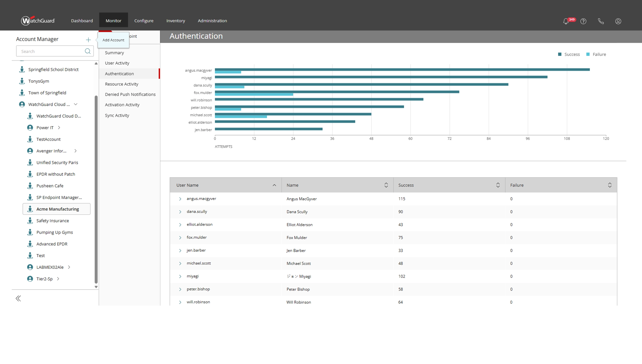
Task: Click the help question mark icon
Action: click(x=583, y=21)
